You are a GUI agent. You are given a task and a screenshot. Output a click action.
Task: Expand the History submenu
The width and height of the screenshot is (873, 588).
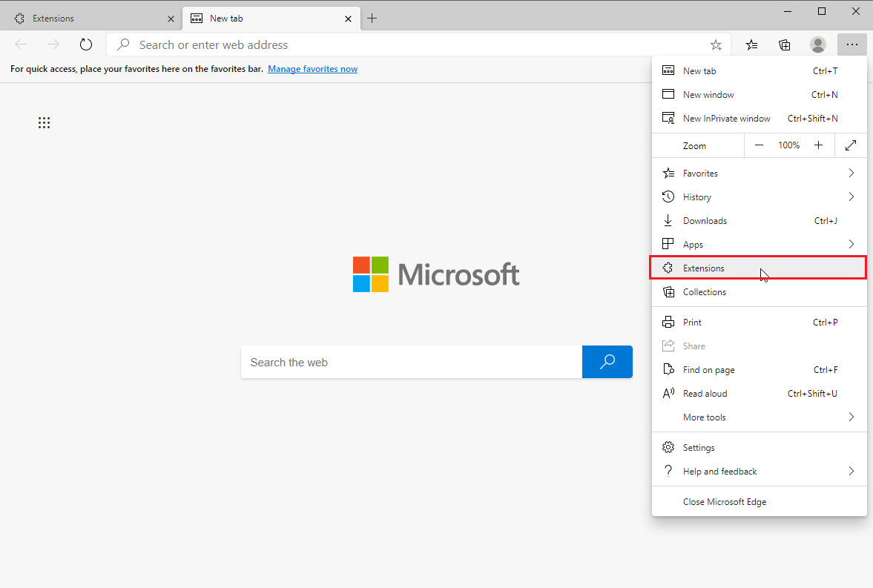click(x=760, y=197)
